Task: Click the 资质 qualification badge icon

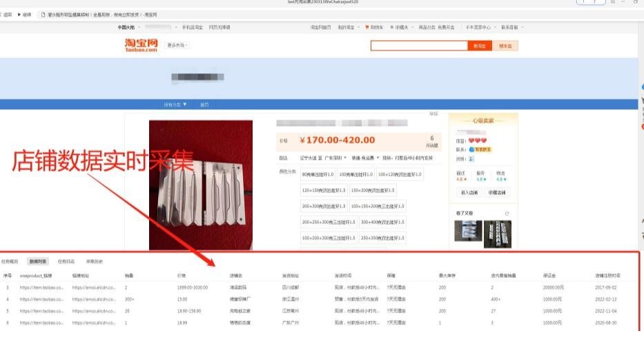Action: pyautogui.click(x=471, y=159)
